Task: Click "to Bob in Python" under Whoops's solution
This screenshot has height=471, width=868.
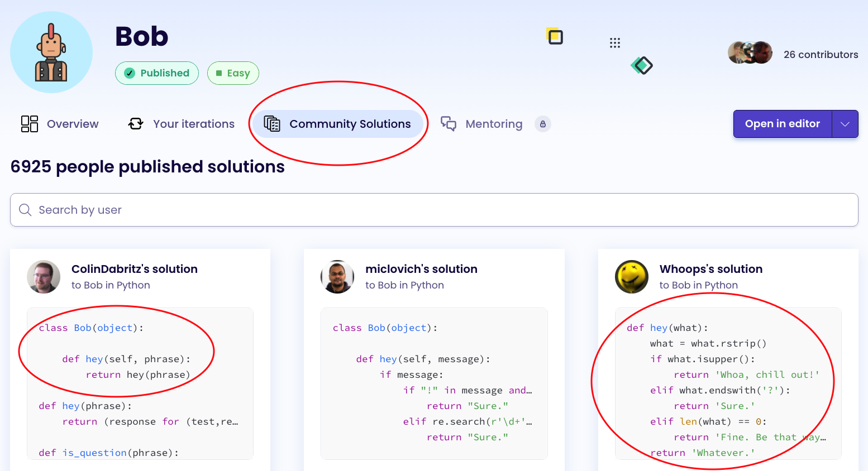Action: click(x=699, y=285)
